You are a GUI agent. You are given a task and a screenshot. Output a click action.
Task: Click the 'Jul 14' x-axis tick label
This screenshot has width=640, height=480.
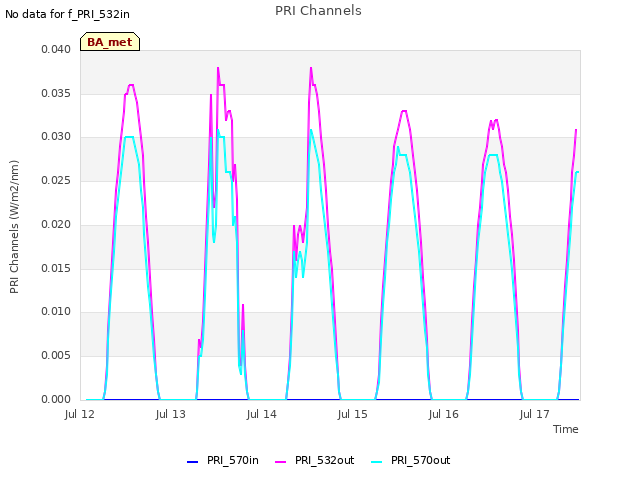tap(262, 414)
